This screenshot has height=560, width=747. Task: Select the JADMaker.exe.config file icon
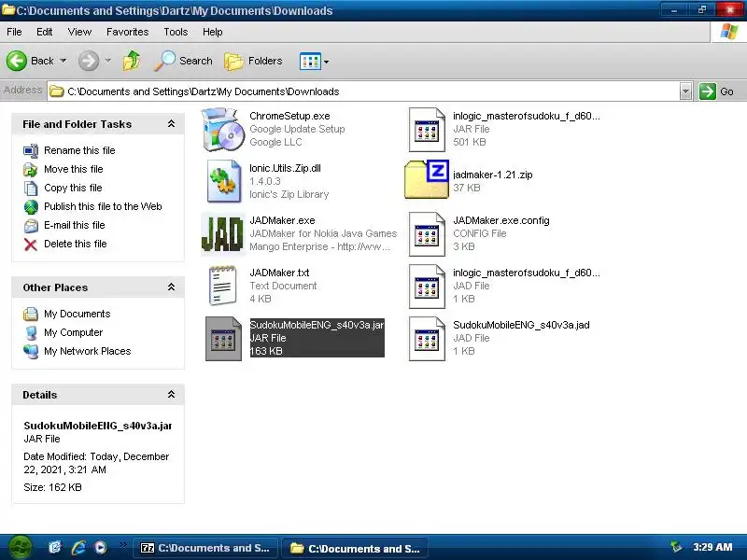pyautogui.click(x=427, y=234)
